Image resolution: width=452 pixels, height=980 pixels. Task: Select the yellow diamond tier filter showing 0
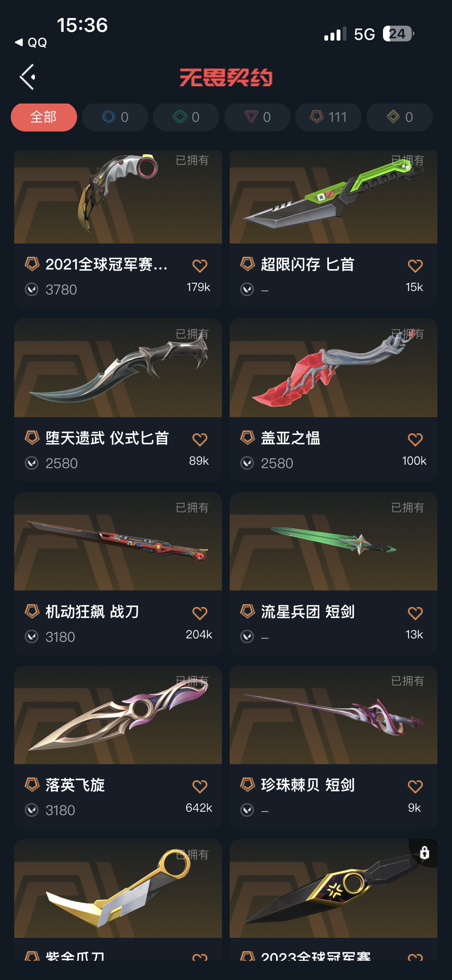[400, 117]
